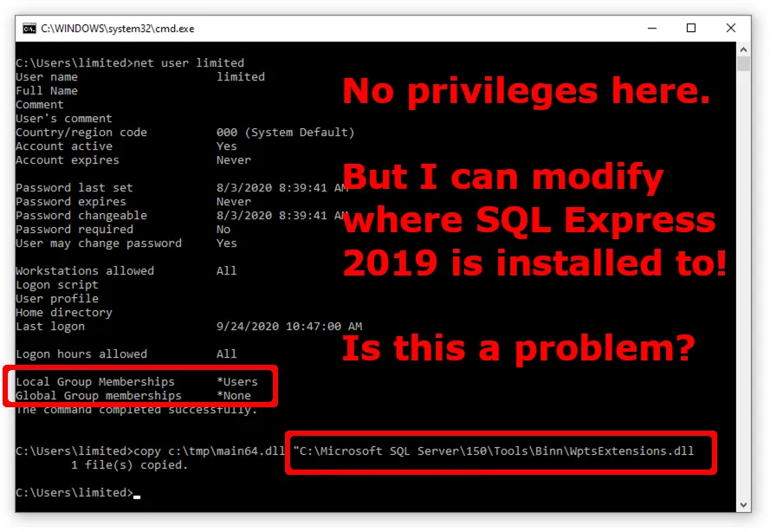Click the 'Password expires' label
770x532 pixels.
71,201
